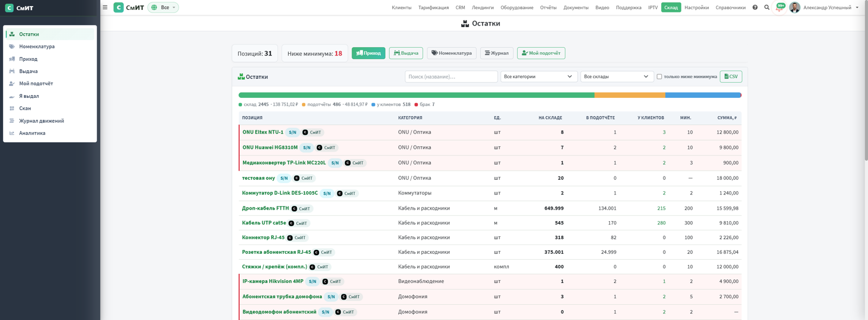This screenshot has height=320, width=868.
Task: Open the 'Все категории' dropdown
Action: (x=538, y=77)
